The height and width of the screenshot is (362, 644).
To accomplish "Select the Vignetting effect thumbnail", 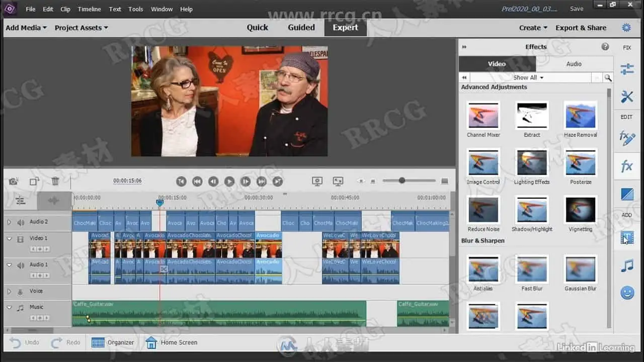I will tap(580, 209).
